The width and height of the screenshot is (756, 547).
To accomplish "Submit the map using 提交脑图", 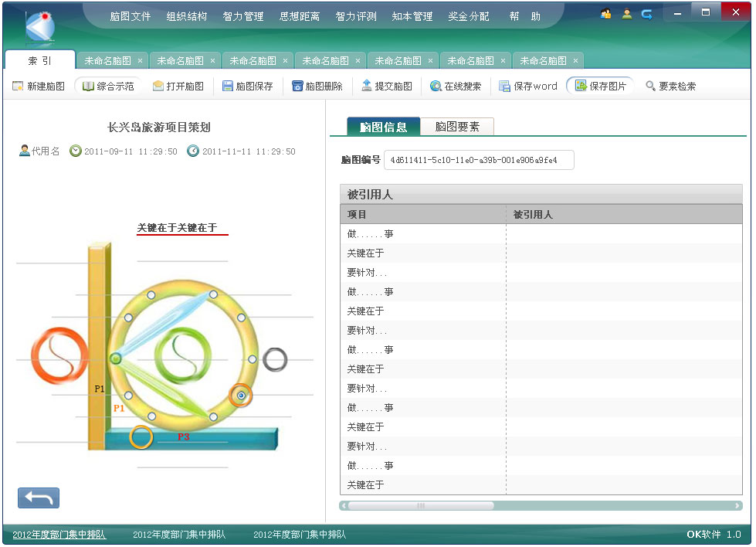I will click(x=387, y=86).
